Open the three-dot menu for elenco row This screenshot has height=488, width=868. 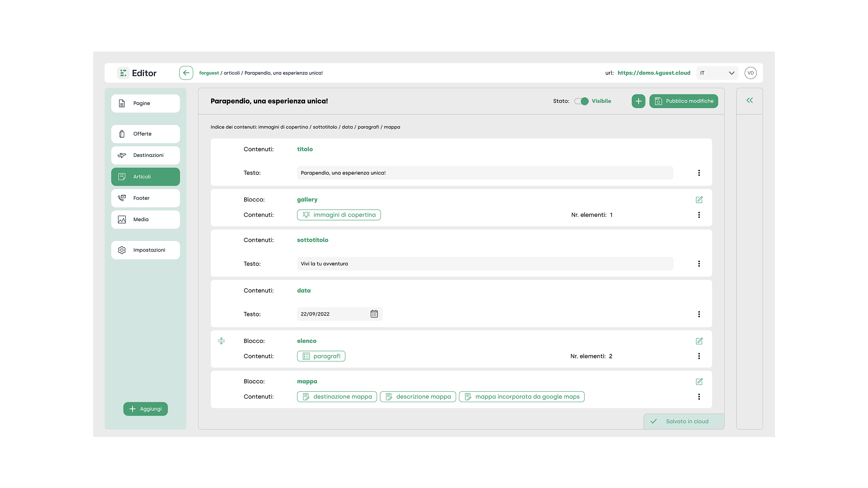[x=699, y=357]
